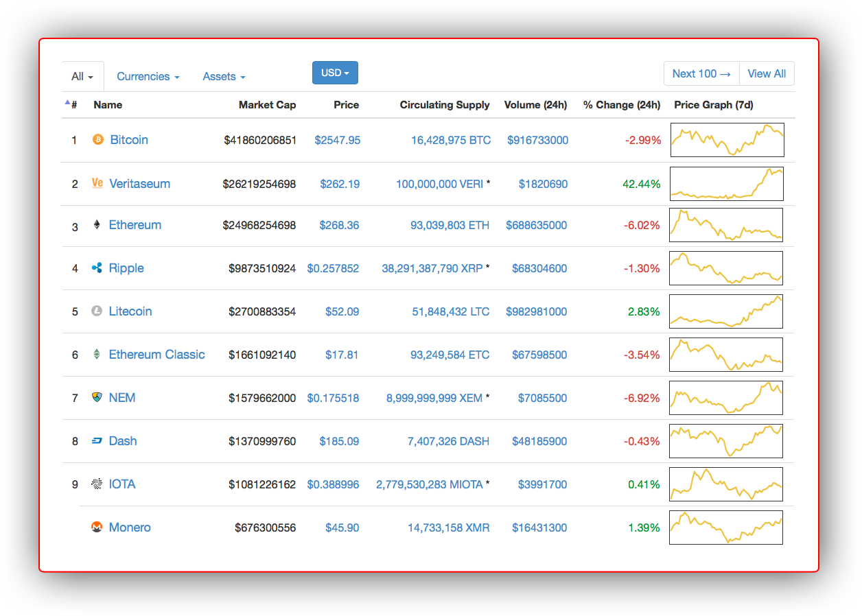Click IOTA 7d price graph
This screenshot has width=862, height=616.
[x=726, y=484]
